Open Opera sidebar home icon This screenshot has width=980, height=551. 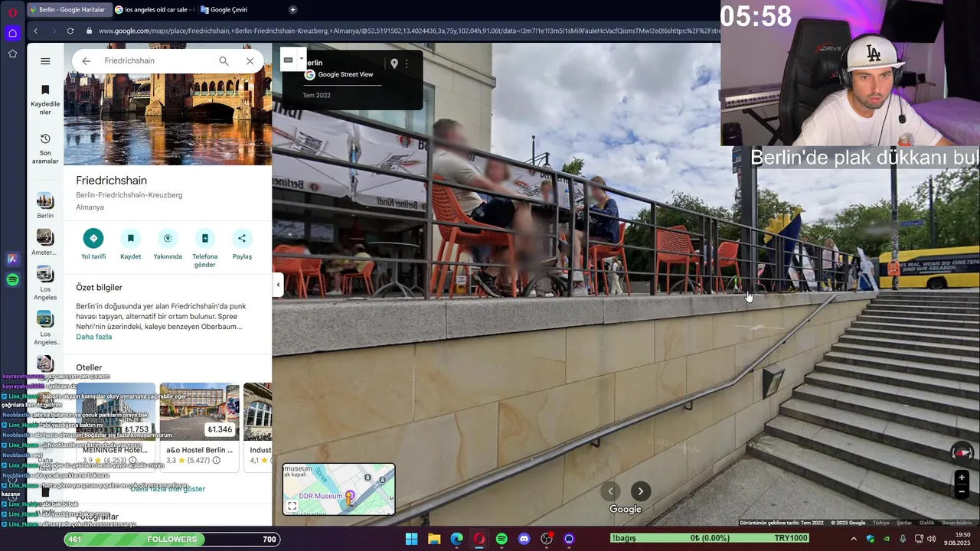[12, 33]
